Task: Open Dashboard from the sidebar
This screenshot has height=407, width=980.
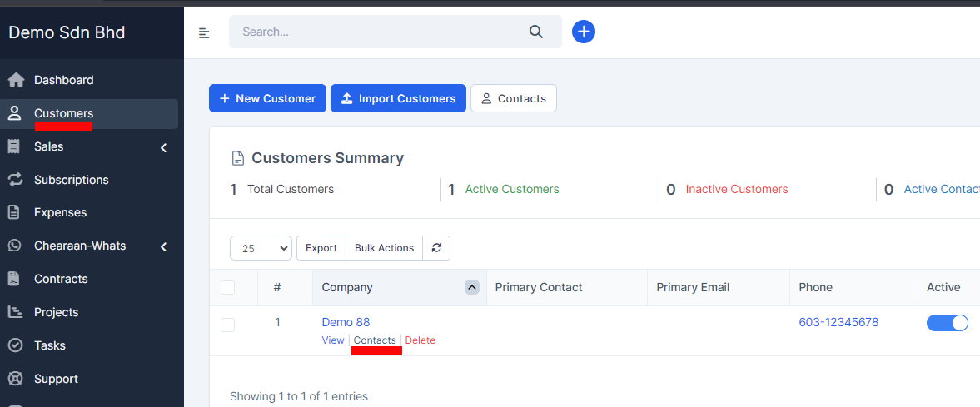Action: 63,80
